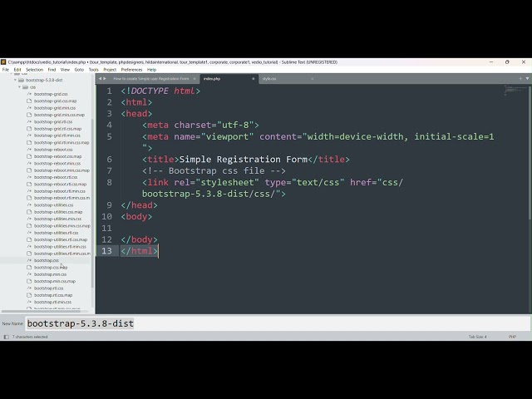Open the Help menu

click(151, 70)
